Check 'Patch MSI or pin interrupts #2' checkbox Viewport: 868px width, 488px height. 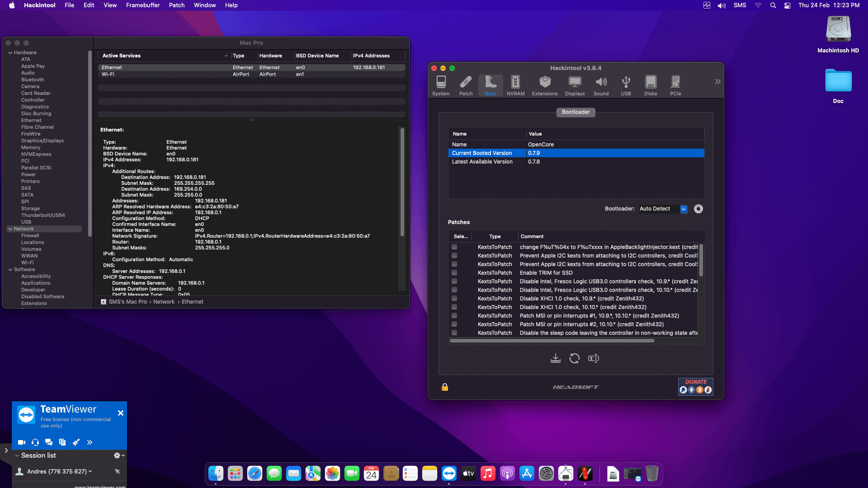[454, 324]
